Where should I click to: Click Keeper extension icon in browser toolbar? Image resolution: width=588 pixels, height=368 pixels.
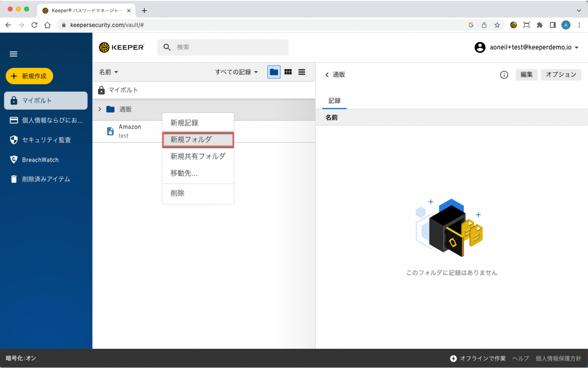(513, 25)
